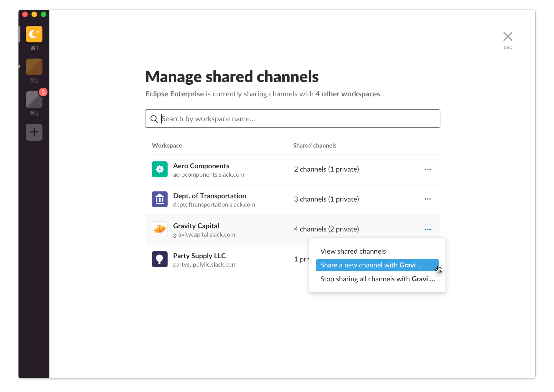Open more options for Aero Components
The width and height of the screenshot is (554, 392).
coord(427,169)
